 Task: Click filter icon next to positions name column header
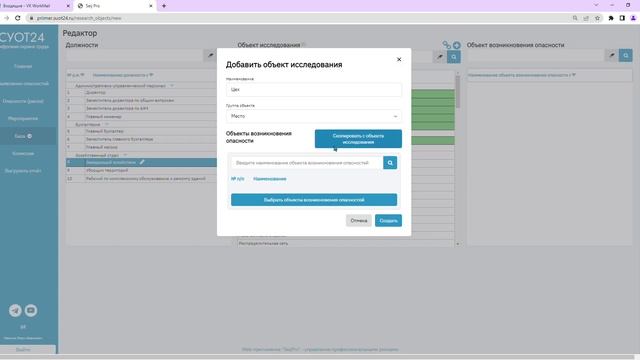pyautogui.click(x=151, y=75)
